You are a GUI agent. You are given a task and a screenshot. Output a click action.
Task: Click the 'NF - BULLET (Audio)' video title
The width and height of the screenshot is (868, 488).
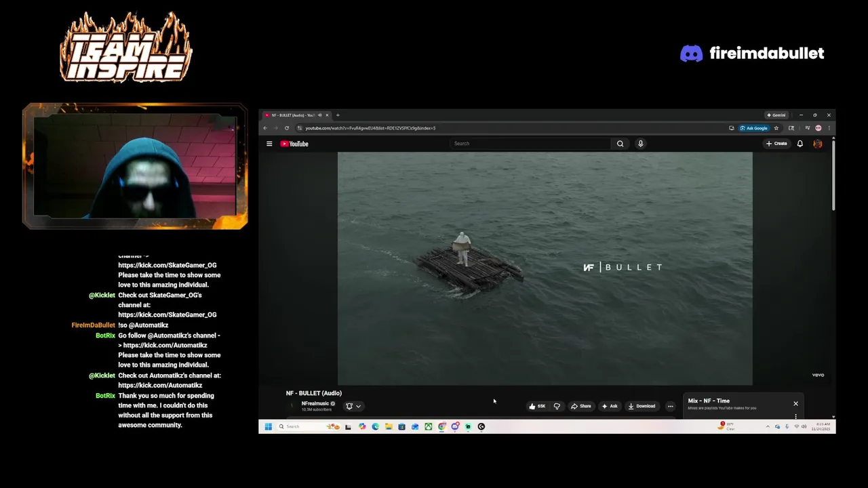click(313, 393)
